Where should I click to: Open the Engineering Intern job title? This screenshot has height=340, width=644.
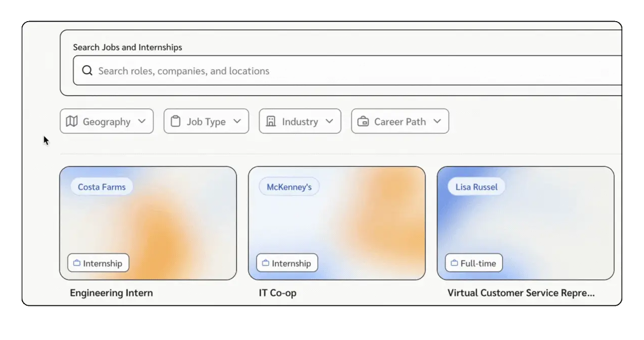[x=111, y=293]
